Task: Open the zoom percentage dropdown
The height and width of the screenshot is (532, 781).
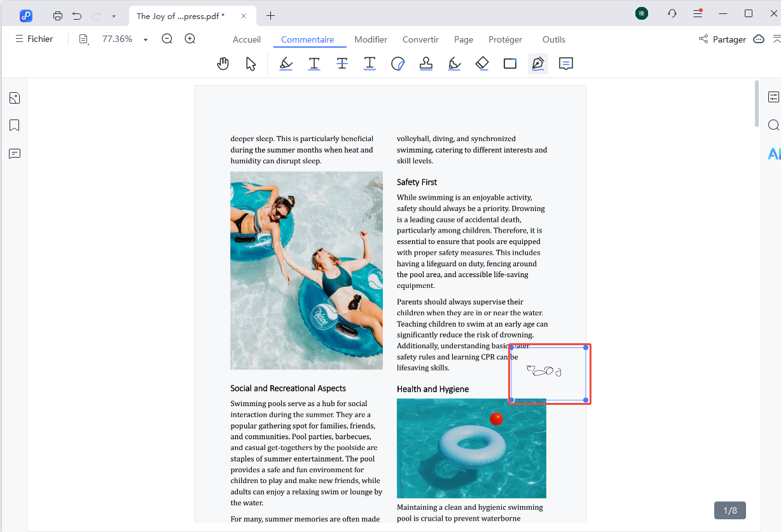Action: point(146,39)
